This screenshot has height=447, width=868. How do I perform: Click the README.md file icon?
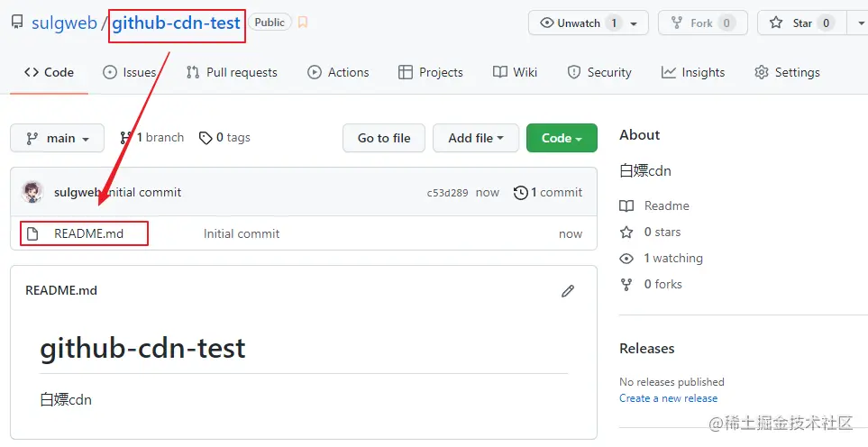click(32, 233)
